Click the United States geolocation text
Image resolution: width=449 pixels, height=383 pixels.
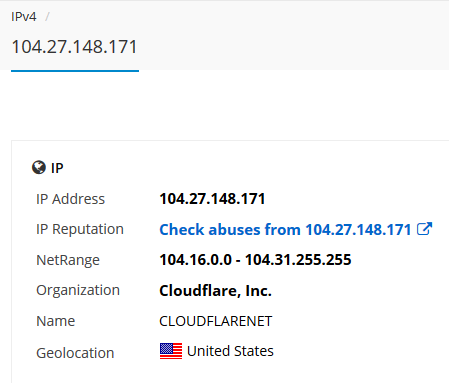230,351
